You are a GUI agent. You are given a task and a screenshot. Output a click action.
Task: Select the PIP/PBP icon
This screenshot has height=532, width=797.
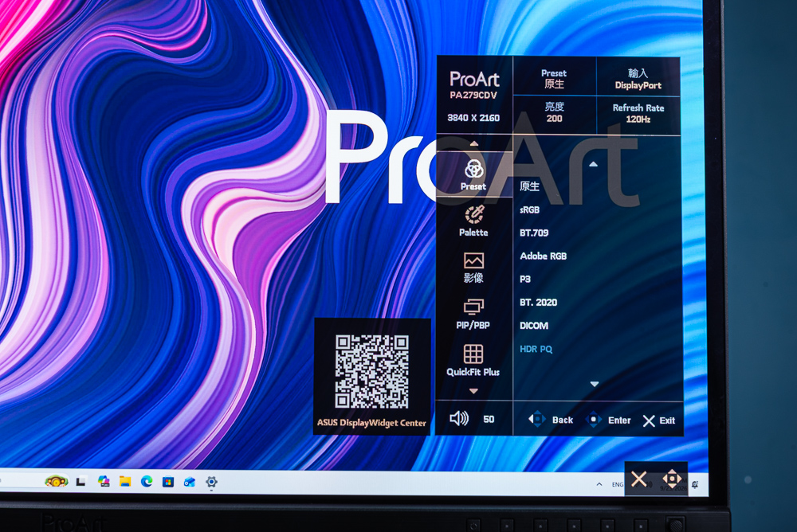point(473,307)
